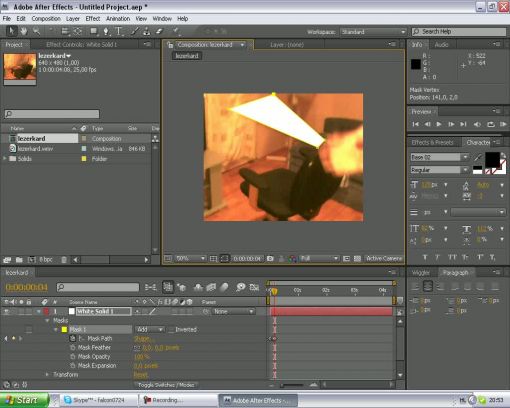Open the graph editor icon in timeline
This screenshot has height=408, width=510.
(x=254, y=287)
